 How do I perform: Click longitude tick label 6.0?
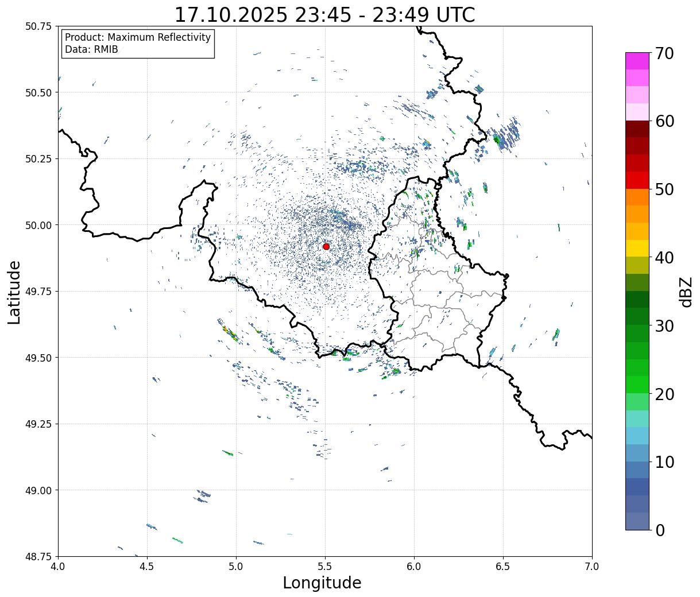coord(414,567)
